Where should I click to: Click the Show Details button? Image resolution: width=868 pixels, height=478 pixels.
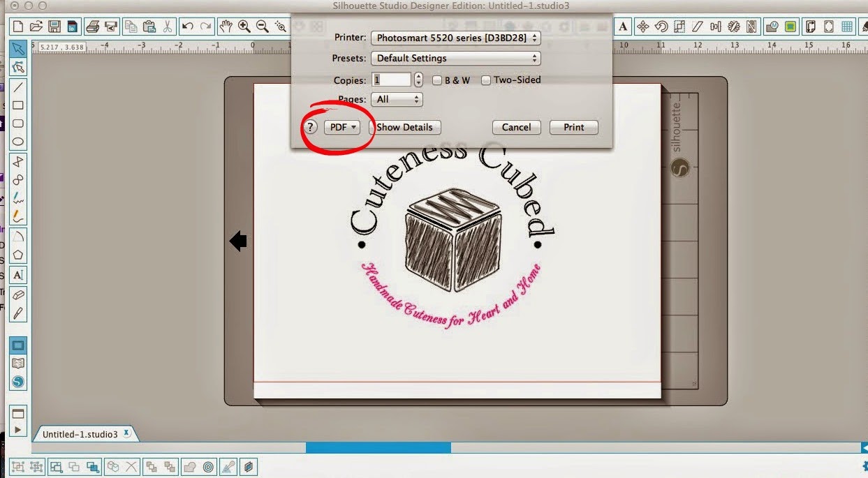pos(404,127)
